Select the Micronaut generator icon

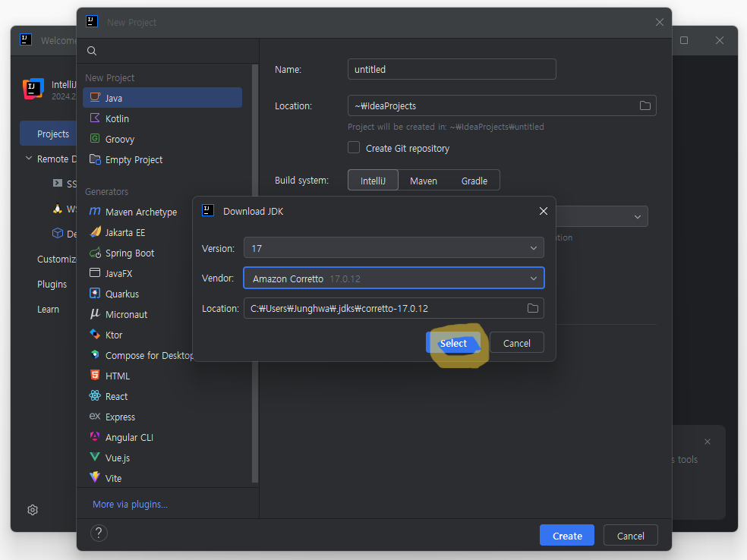95,314
